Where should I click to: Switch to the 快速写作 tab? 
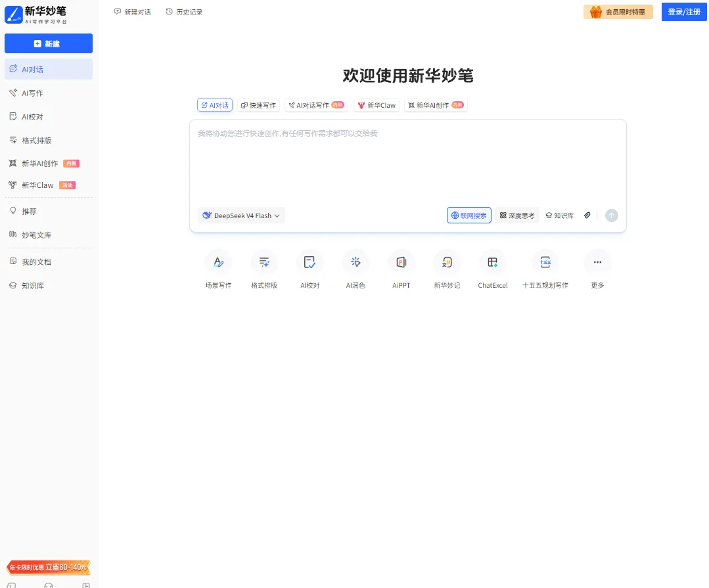coord(259,105)
